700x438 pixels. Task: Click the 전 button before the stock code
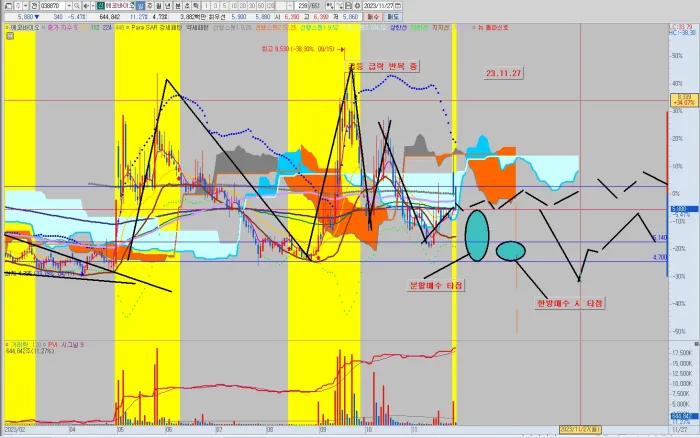click(34, 6)
